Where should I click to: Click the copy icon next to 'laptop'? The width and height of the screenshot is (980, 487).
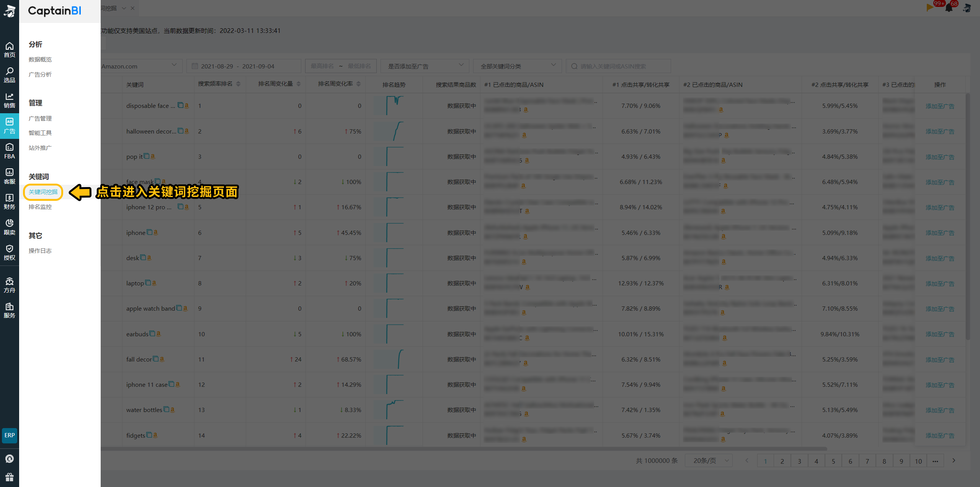(148, 283)
